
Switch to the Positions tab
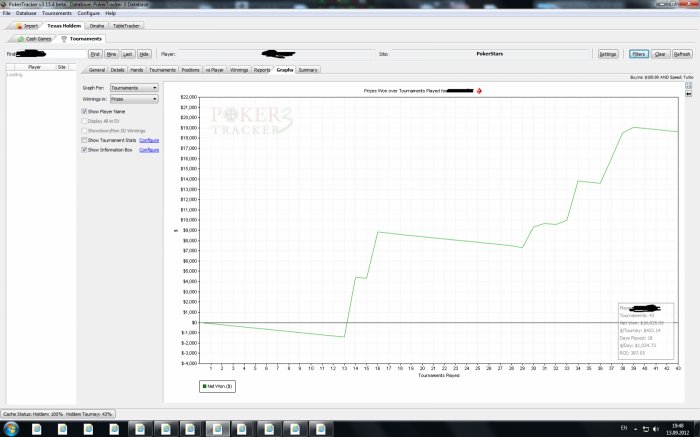tap(191, 70)
